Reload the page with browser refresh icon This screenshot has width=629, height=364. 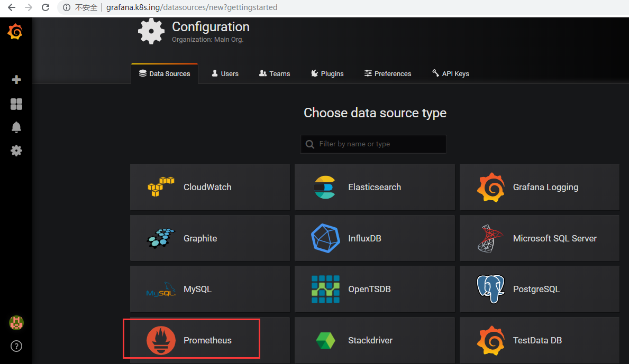tap(45, 7)
